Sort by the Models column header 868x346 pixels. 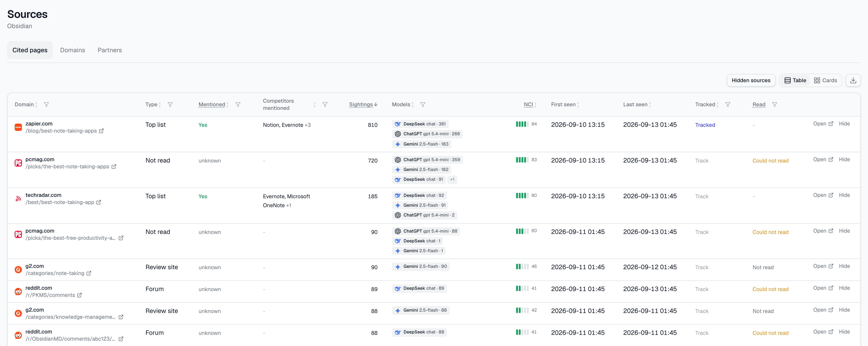pyautogui.click(x=403, y=104)
